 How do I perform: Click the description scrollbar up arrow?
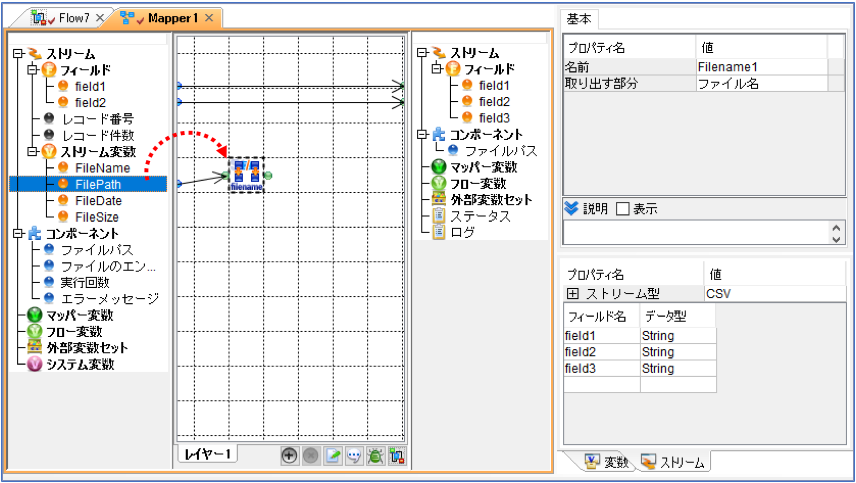[836, 227]
